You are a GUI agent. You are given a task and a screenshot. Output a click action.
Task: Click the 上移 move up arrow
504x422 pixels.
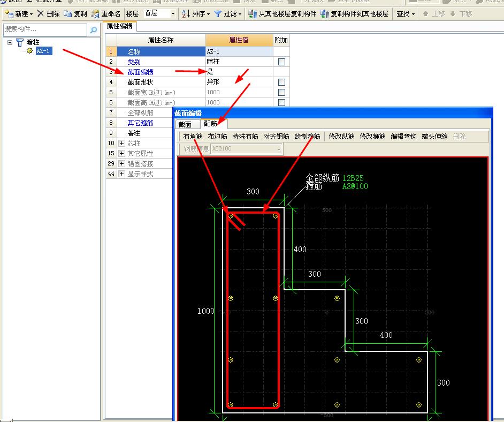[x=425, y=14]
